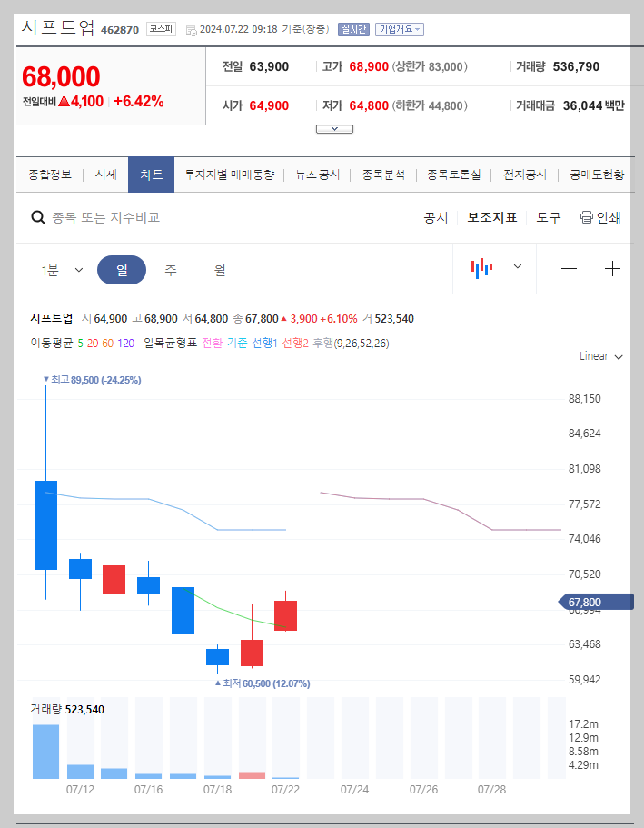The width and height of the screenshot is (644, 828).
Task: Click the print icon next to 인쇄
Action: (x=589, y=217)
